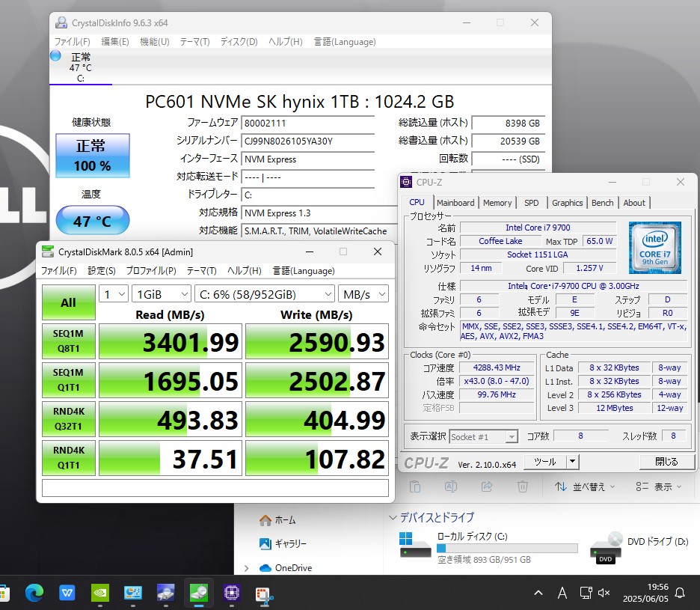Select the C: drive status tab in CrystalDiskInfo

pos(80,67)
